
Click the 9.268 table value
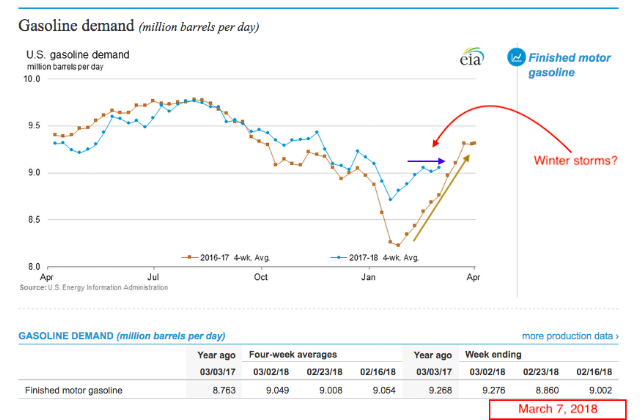click(x=440, y=390)
